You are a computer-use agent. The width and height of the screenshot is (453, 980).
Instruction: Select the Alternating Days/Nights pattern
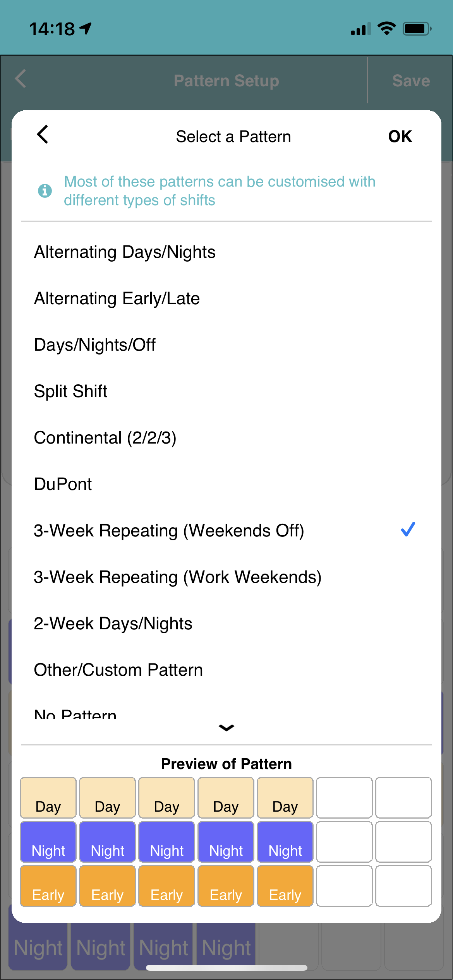125,251
